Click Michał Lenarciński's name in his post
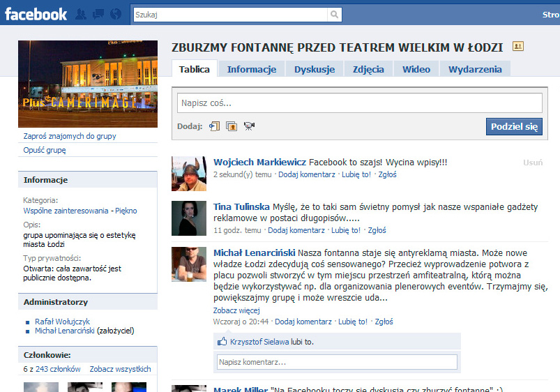Image resolution: width=560 pixels, height=392 pixels. point(255,253)
